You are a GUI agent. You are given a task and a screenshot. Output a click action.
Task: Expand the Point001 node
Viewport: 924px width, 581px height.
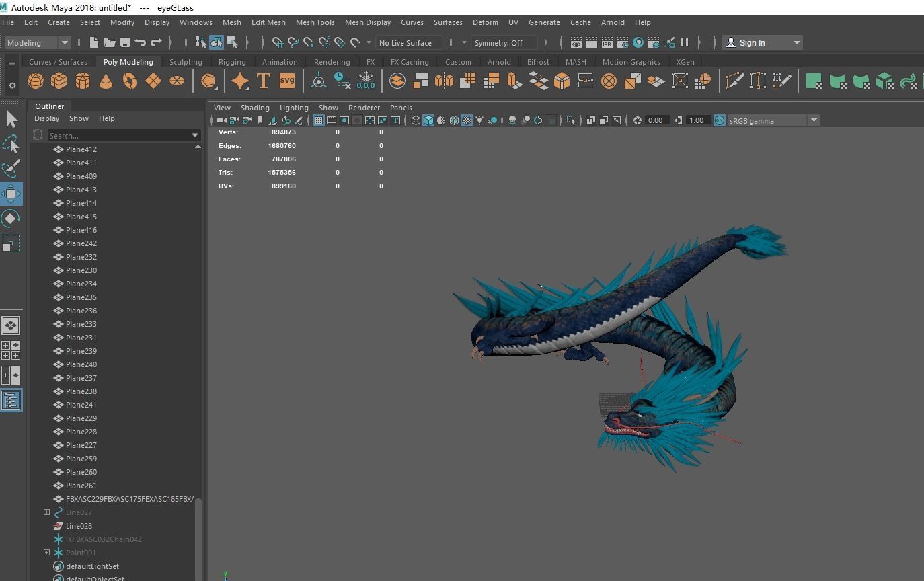46,552
